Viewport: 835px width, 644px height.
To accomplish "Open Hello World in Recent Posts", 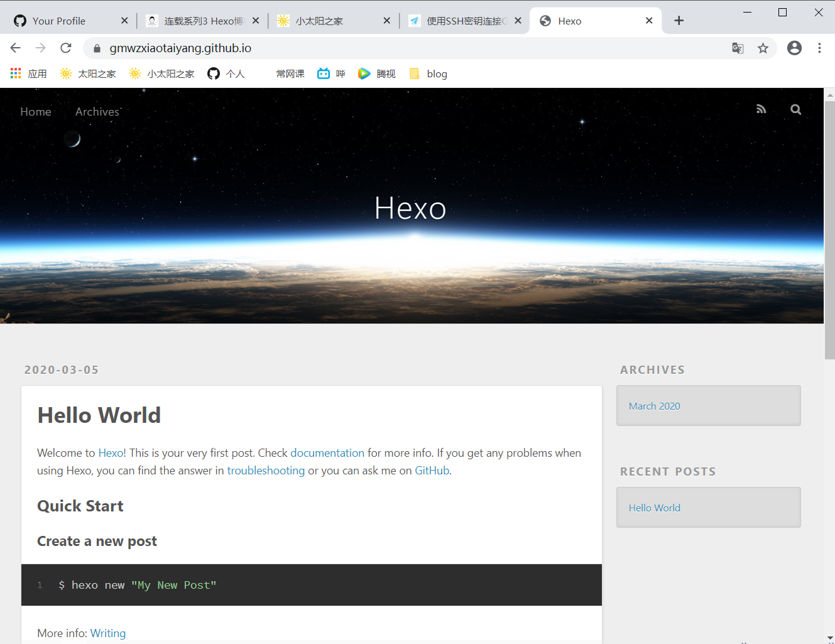I will 655,508.
